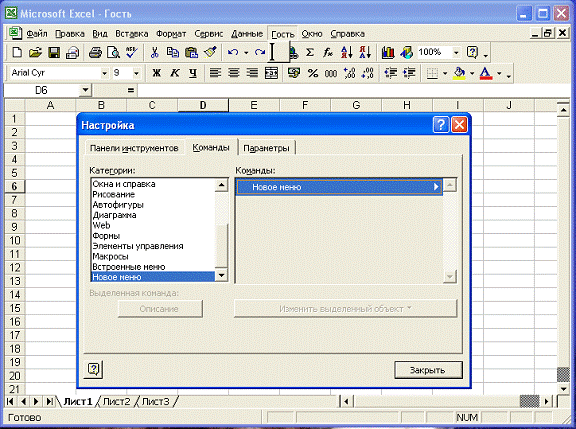Click the formula bar equals sign
This screenshot has width=576, height=429.
coord(131,90)
